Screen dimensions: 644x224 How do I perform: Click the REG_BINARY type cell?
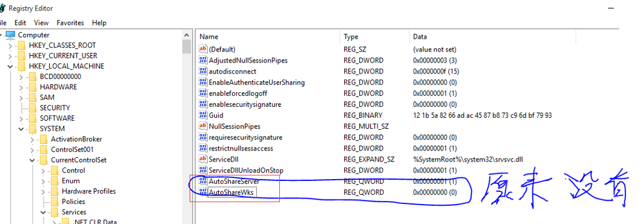tap(363, 115)
